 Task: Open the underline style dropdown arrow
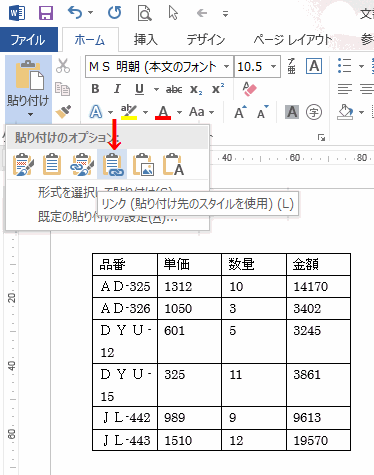pyautogui.click(x=156, y=89)
